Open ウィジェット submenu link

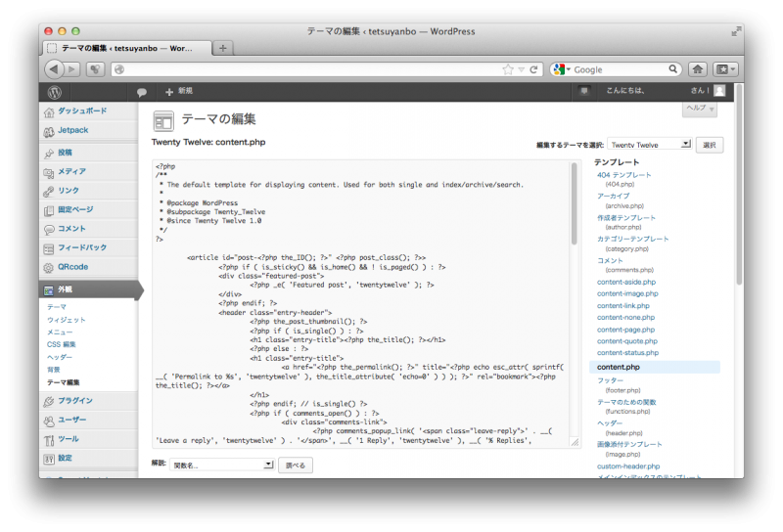pos(67,320)
